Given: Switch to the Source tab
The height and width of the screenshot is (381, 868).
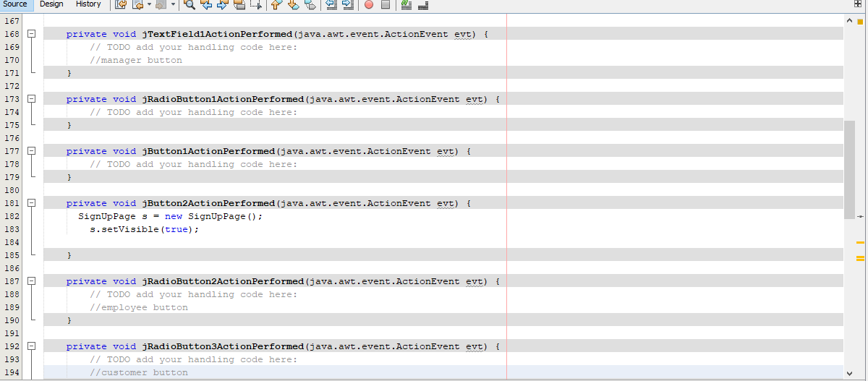Looking at the screenshot, I should click(15, 4).
